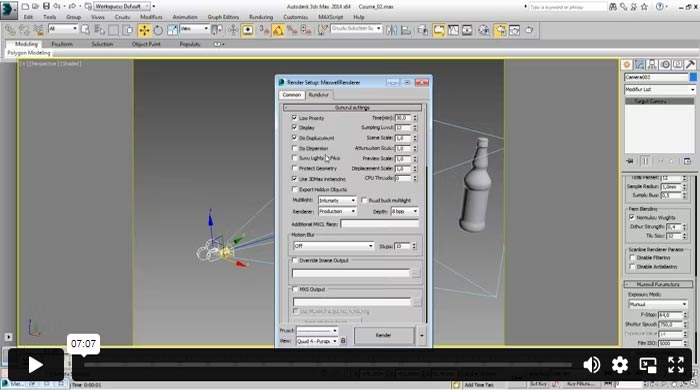The width and height of the screenshot is (700, 390).
Task: Open the Depth 8 bpp dropdown
Action: click(x=405, y=211)
